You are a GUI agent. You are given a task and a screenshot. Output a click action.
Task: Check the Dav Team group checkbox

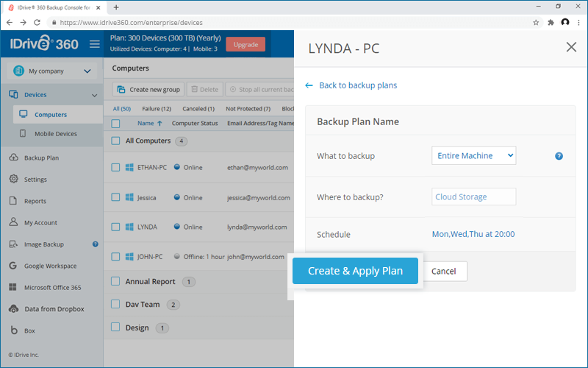115,304
